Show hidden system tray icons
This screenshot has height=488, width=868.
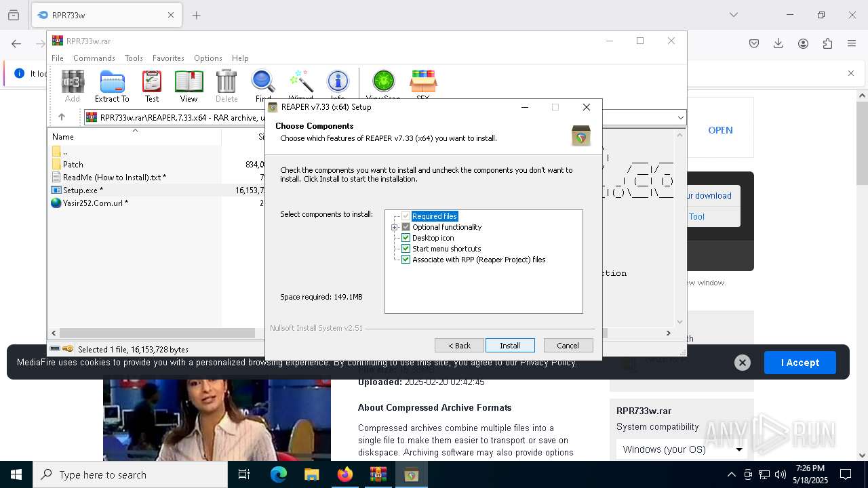(x=731, y=474)
